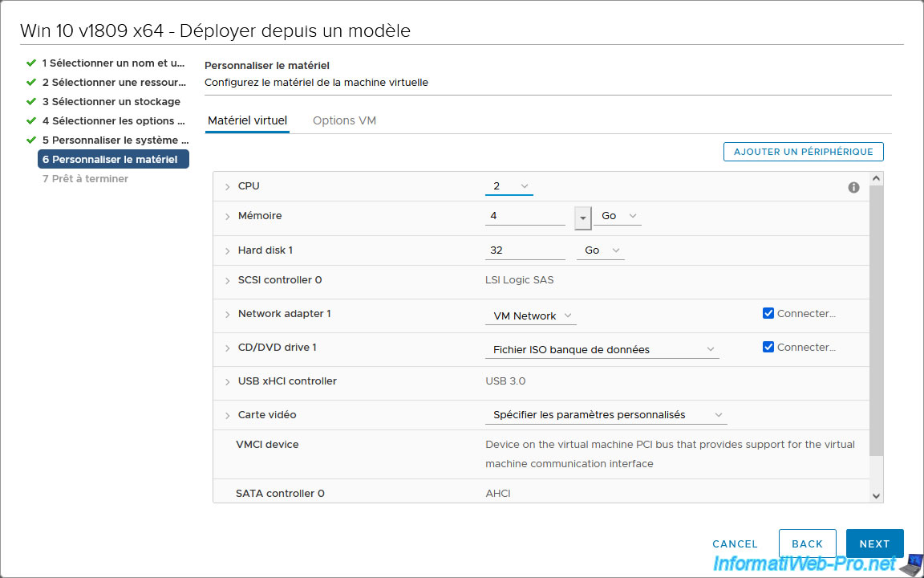
Task: Click the VMCI device label
Action: pyautogui.click(x=267, y=445)
